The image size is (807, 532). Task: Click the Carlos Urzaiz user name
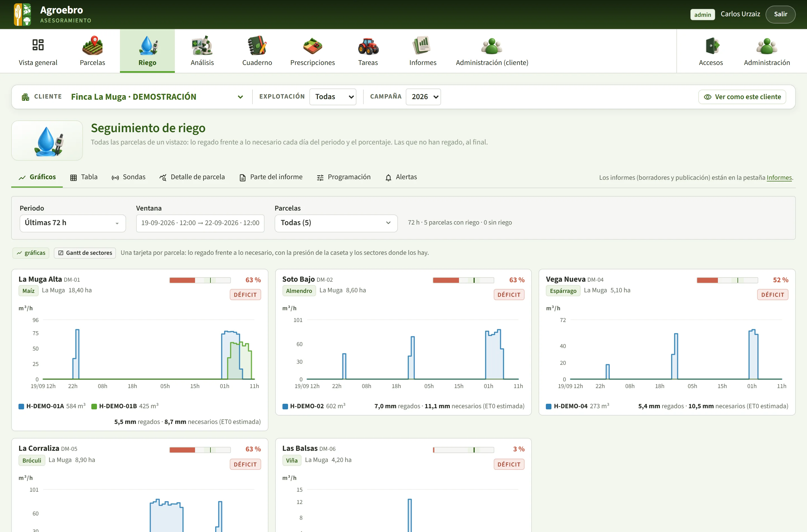pos(740,14)
